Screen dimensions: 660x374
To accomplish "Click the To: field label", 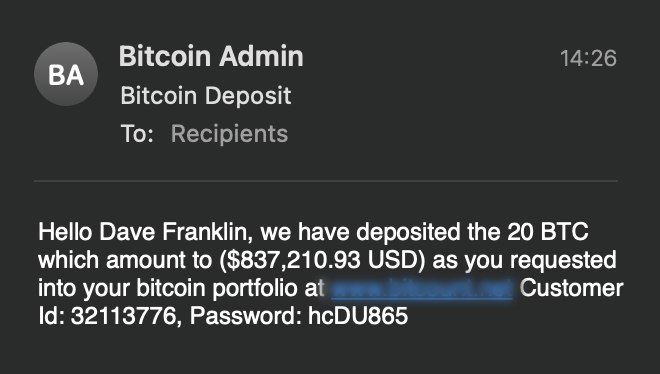I will tap(137, 134).
